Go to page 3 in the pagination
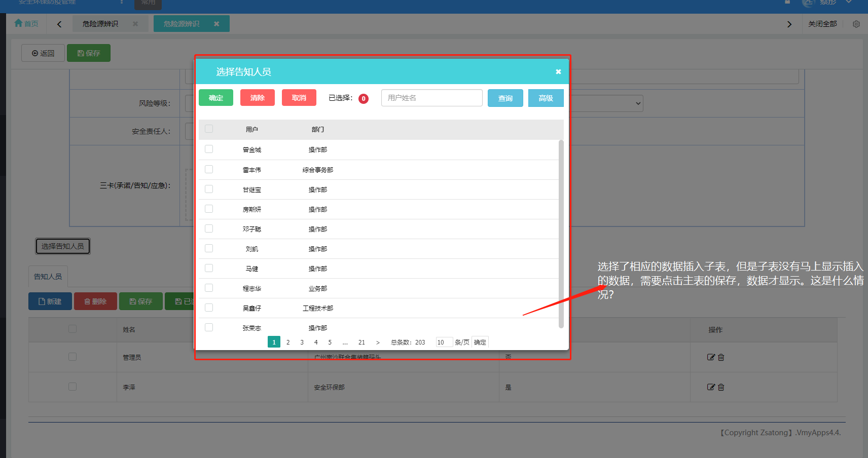 point(302,342)
